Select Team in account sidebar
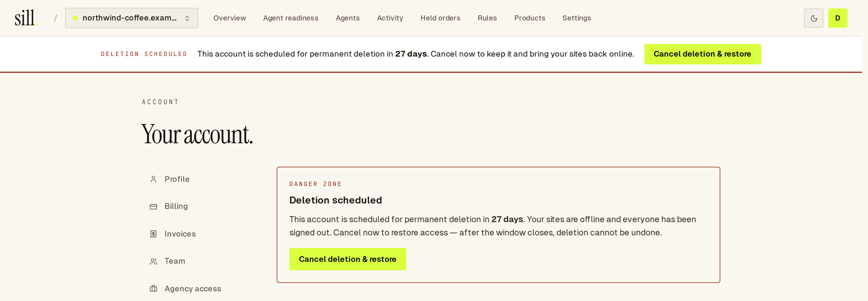Screen dimensions: 868x301 pos(175,261)
